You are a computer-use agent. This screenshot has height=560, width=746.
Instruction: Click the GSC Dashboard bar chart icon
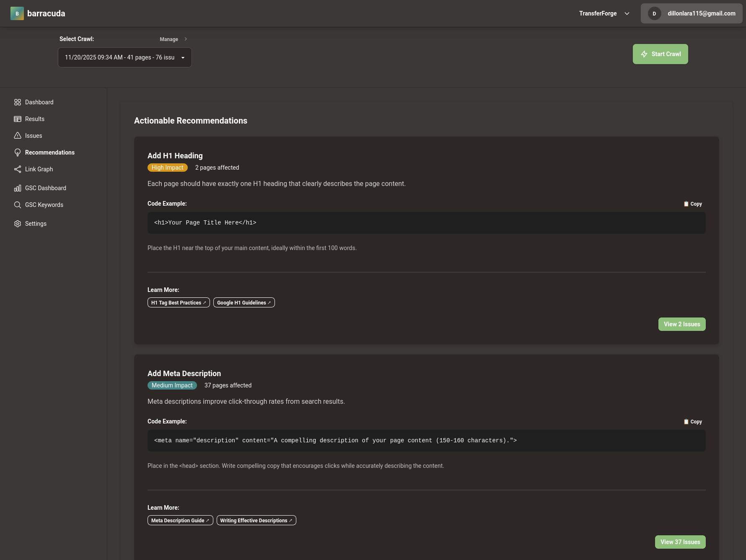pyautogui.click(x=18, y=188)
